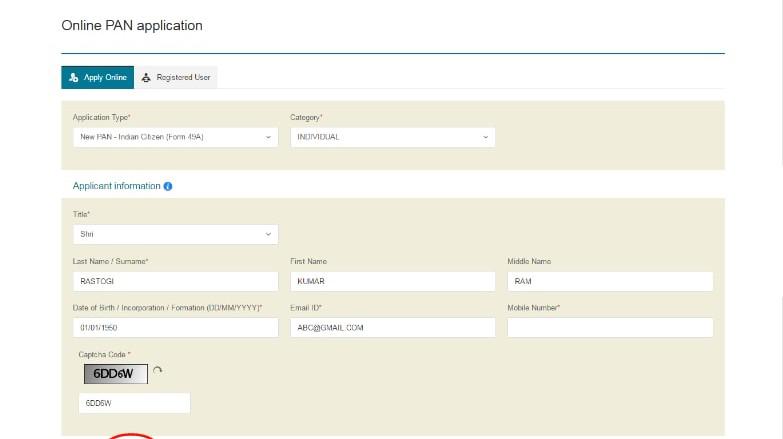
Task: Click the First Name field containing KUMAR
Action: pos(392,281)
